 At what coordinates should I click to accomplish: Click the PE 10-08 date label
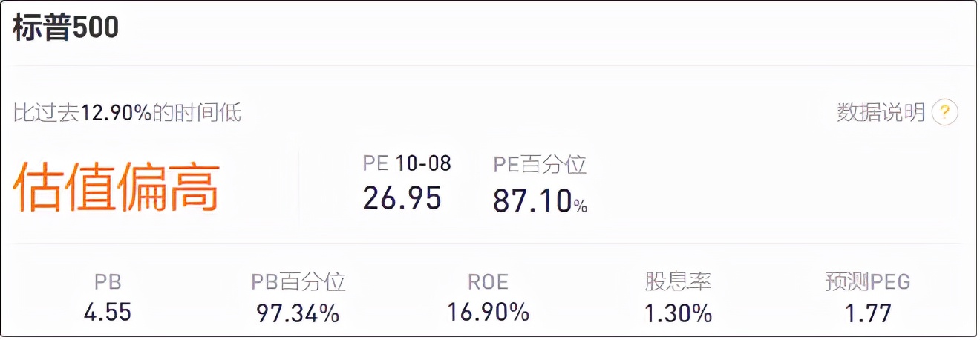(x=407, y=163)
